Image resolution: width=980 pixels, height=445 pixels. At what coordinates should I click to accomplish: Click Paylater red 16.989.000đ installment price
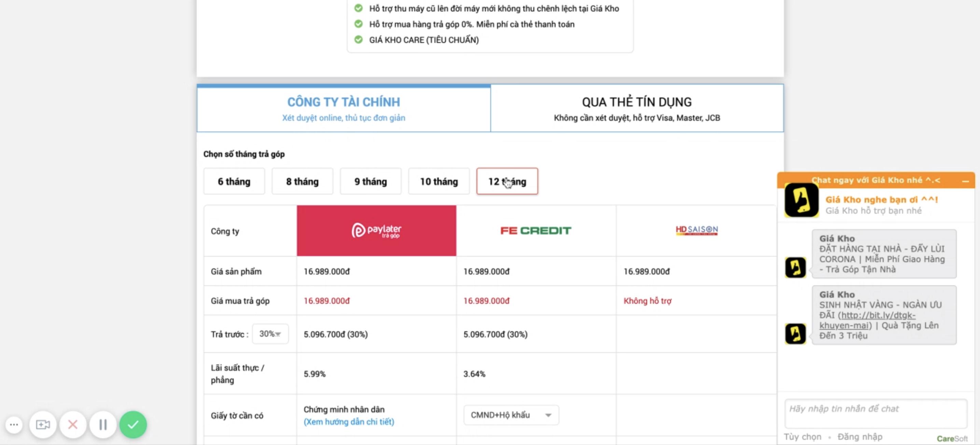(x=326, y=301)
